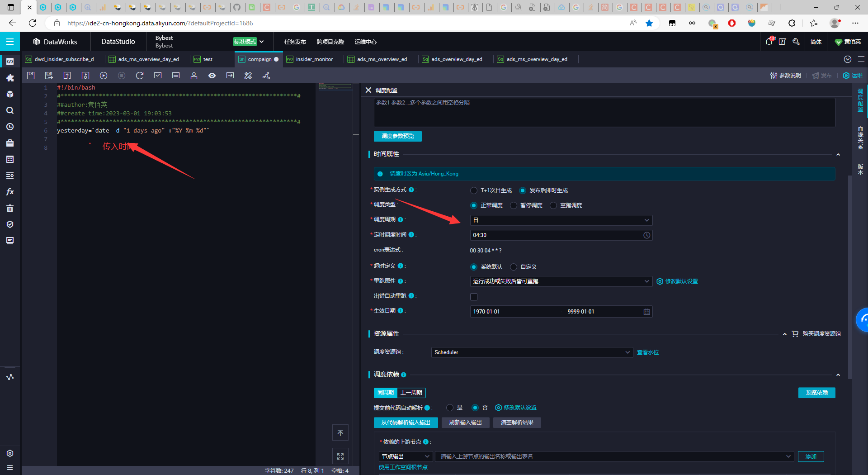Screen dimensions: 868x475
Task: Select 空跑调度 radio option
Action: coord(553,205)
